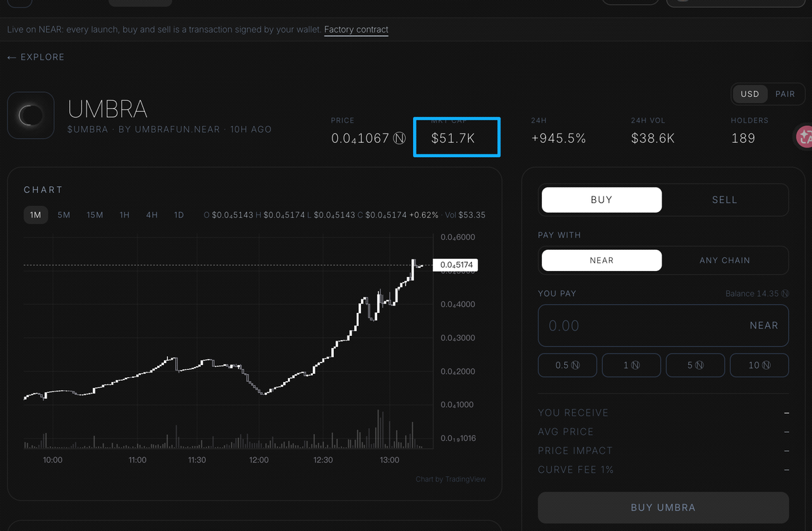Screen dimensions: 812x531
Task: Click the pink translate icon at the right edge
Action: pyautogui.click(x=805, y=137)
